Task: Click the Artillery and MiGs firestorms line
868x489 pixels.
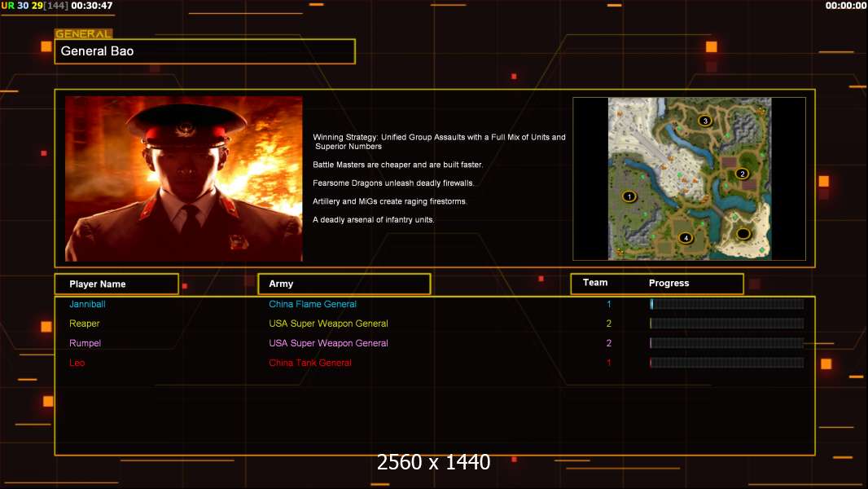Action: pos(390,201)
